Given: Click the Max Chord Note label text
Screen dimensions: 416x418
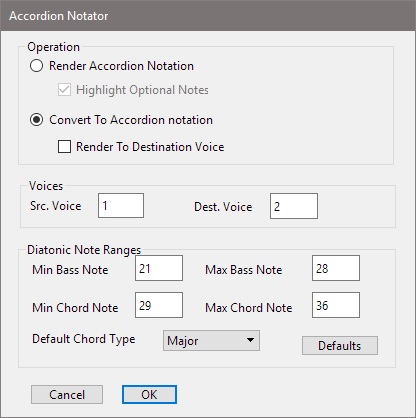Looking at the screenshot, I should click(249, 307).
